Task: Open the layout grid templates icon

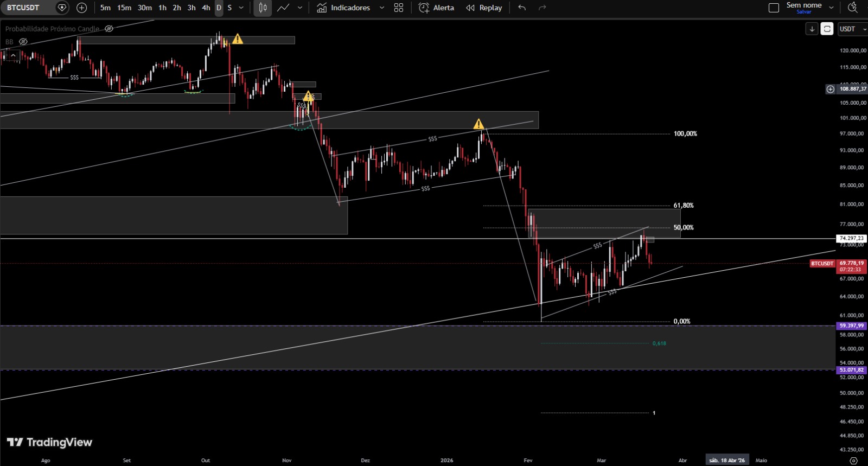Action: point(399,8)
